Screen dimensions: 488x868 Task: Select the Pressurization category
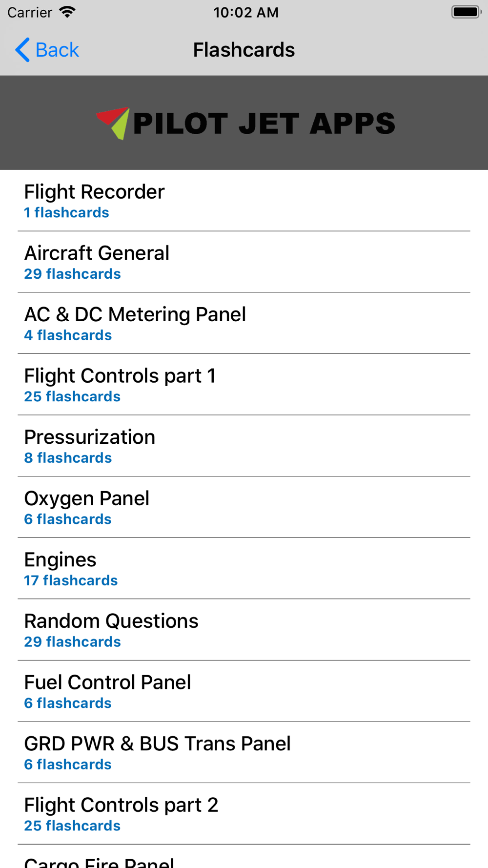click(244, 446)
